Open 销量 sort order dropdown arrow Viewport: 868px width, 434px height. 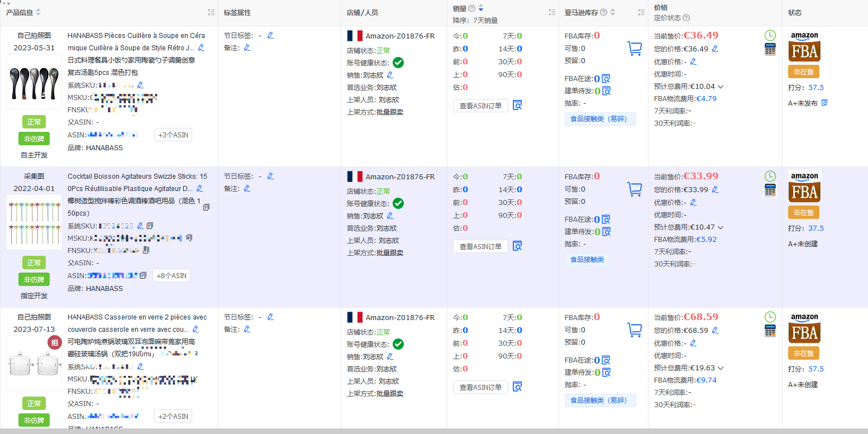coord(481,8)
